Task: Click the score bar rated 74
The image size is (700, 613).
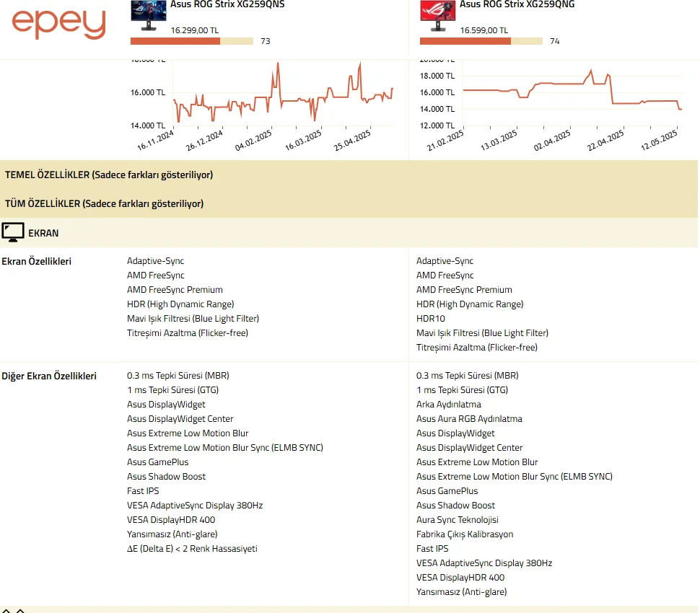Action: pyautogui.click(x=481, y=41)
